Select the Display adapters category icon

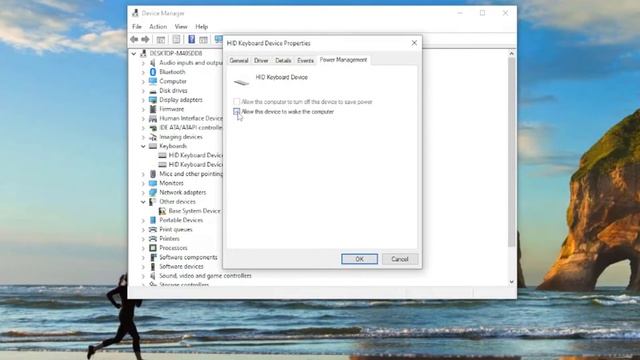click(153, 100)
